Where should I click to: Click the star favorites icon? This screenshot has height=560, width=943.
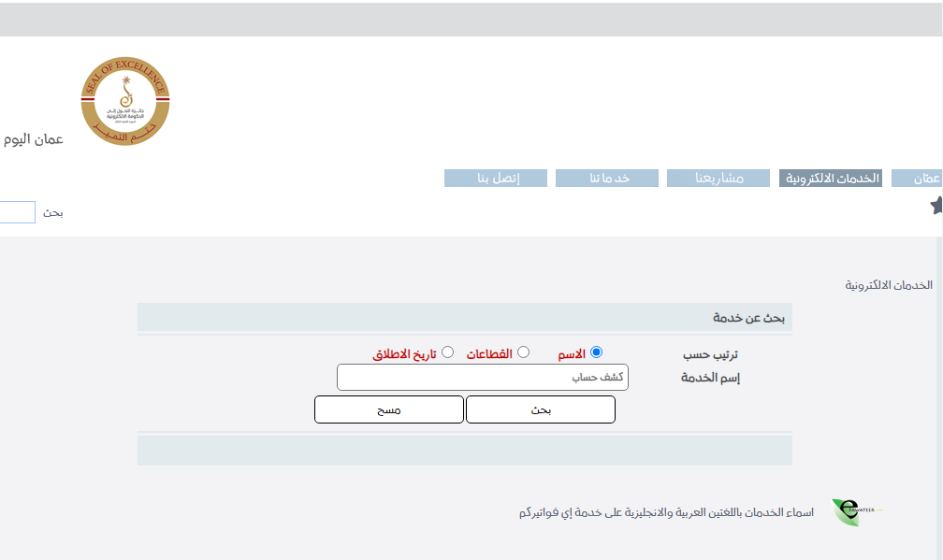pyautogui.click(x=936, y=206)
